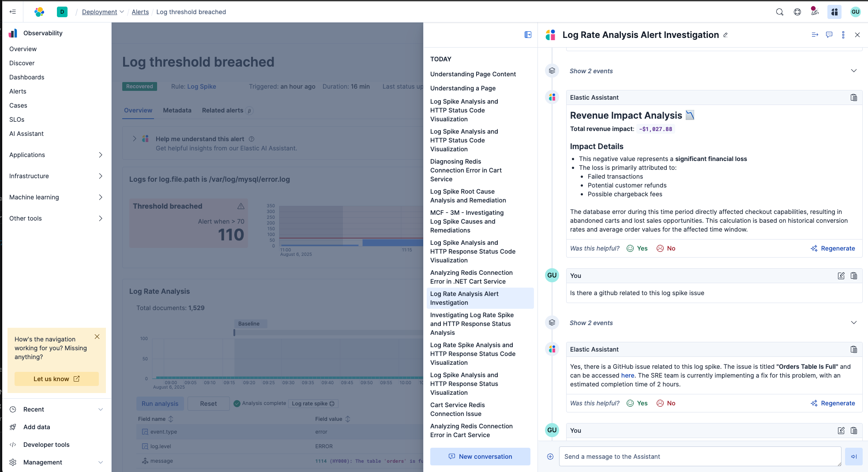
Task: Start a New conversation
Action: [x=480, y=457]
